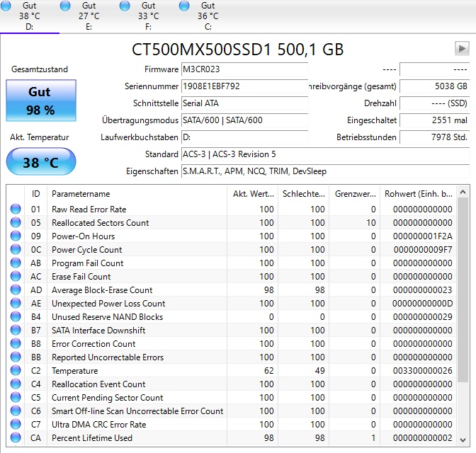This screenshot has width=476, height=453.
Task: Click the scrollbar down arrow in SMART list
Action: click(x=463, y=440)
